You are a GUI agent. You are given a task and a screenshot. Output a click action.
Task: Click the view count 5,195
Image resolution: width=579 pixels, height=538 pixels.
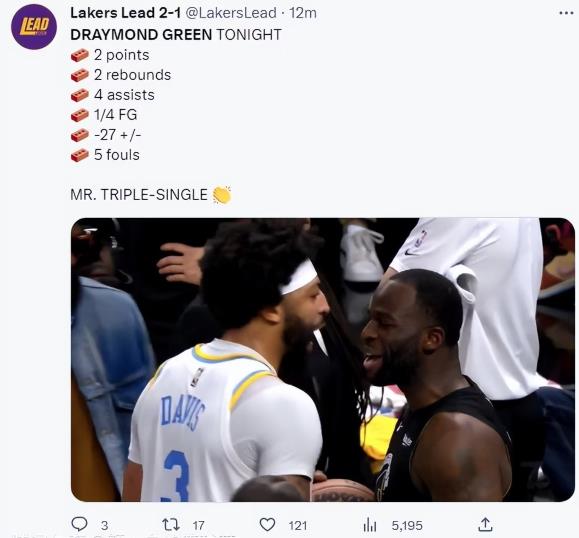click(407, 525)
